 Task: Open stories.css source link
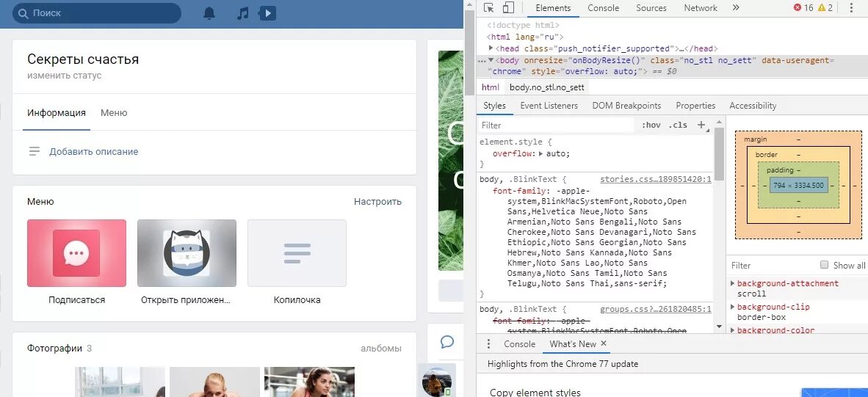point(656,179)
